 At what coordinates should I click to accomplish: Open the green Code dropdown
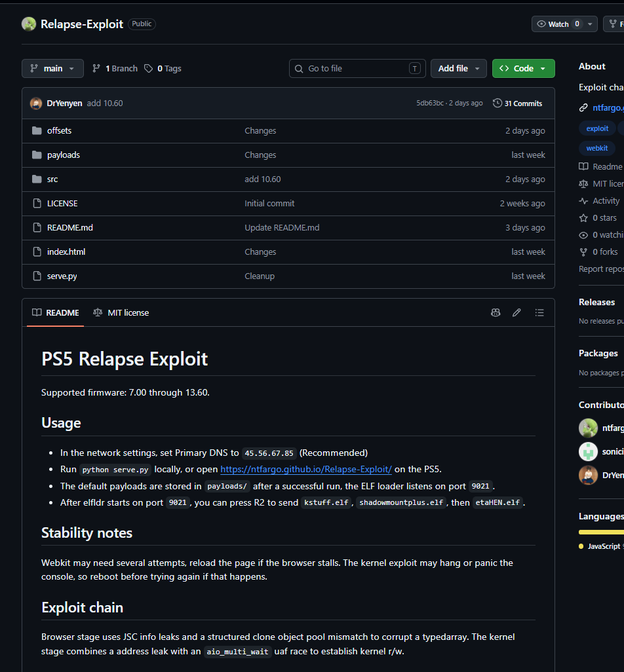pyautogui.click(x=523, y=69)
